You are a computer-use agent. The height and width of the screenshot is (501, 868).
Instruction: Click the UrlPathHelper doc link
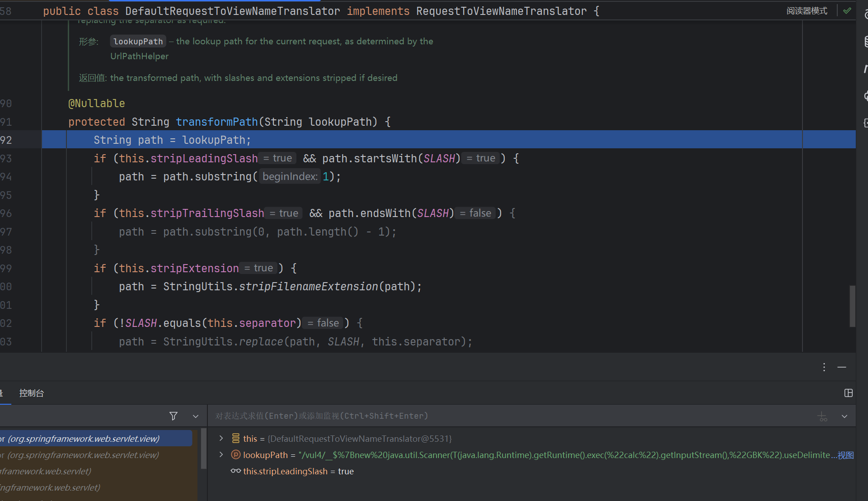pos(139,56)
